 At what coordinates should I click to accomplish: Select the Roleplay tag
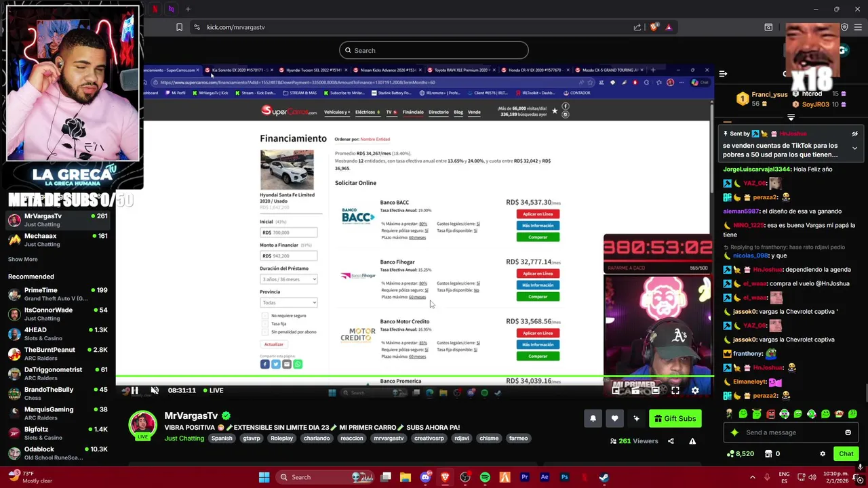click(x=282, y=439)
